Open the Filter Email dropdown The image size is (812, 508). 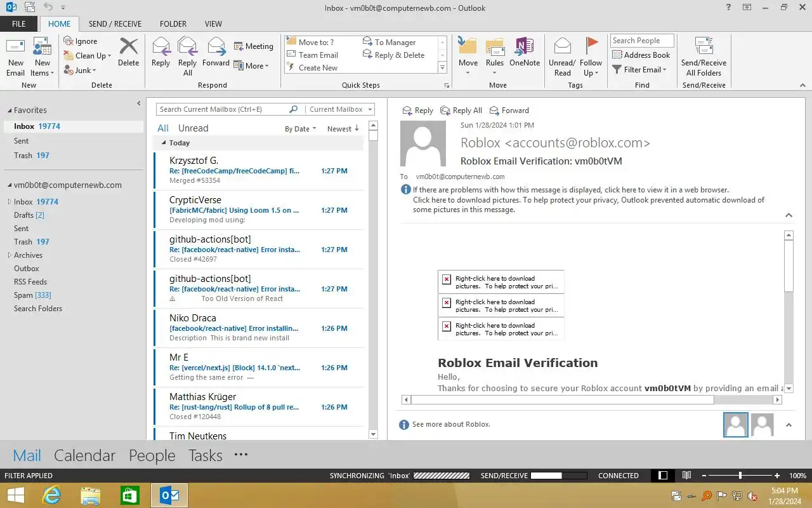[x=639, y=70]
